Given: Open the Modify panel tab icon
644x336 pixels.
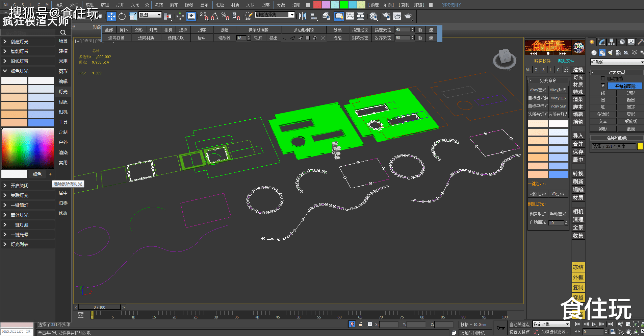Looking at the screenshot, I should [602, 42].
